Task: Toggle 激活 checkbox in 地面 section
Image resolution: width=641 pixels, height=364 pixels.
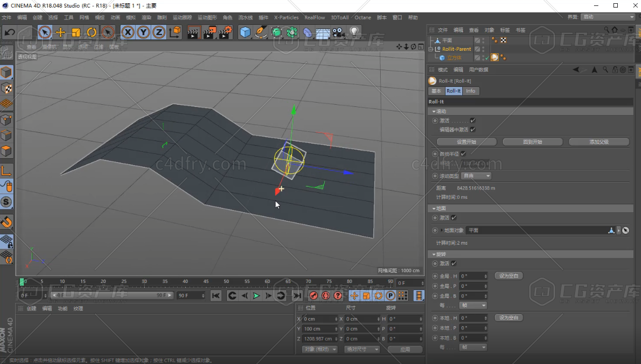Action: [454, 218]
